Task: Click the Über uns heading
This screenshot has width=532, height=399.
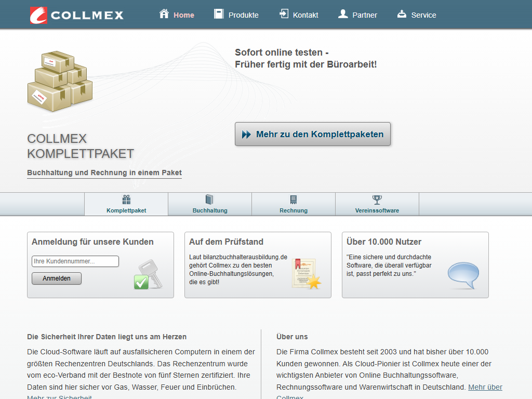Action: coord(292,337)
